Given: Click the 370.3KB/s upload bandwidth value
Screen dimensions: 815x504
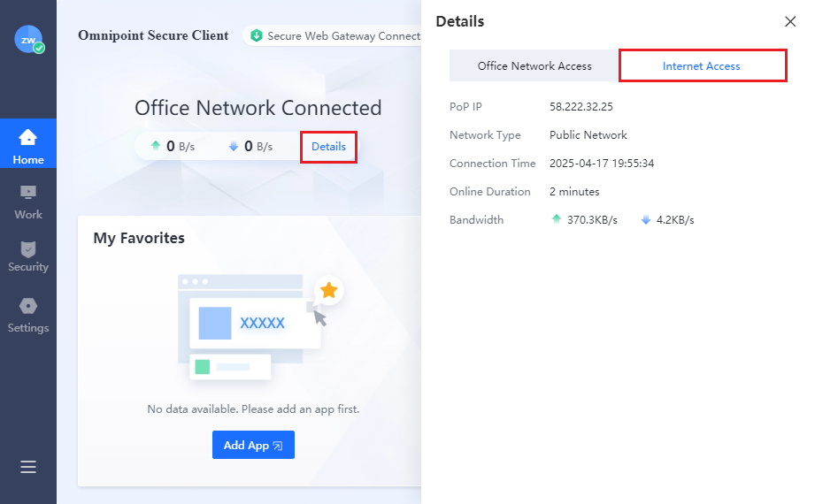Looking at the screenshot, I should (x=592, y=220).
